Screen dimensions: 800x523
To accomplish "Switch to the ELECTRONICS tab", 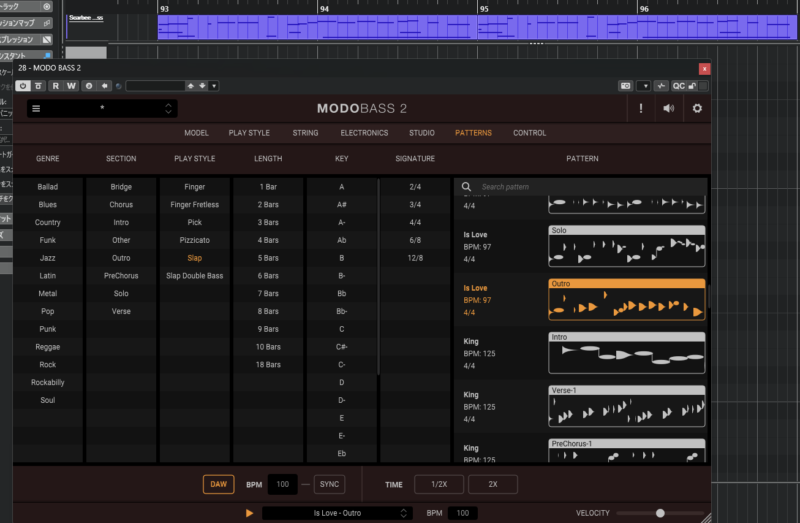I will click(x=364, y=133).
